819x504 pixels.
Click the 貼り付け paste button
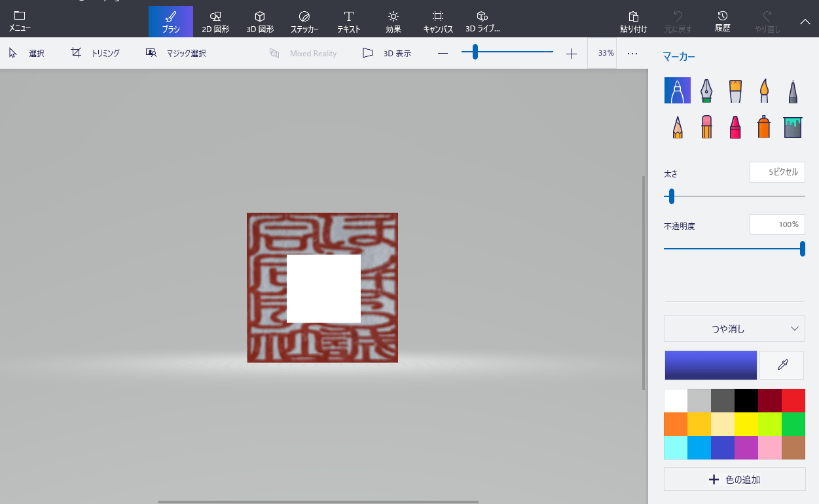click(x=634, y=21)
